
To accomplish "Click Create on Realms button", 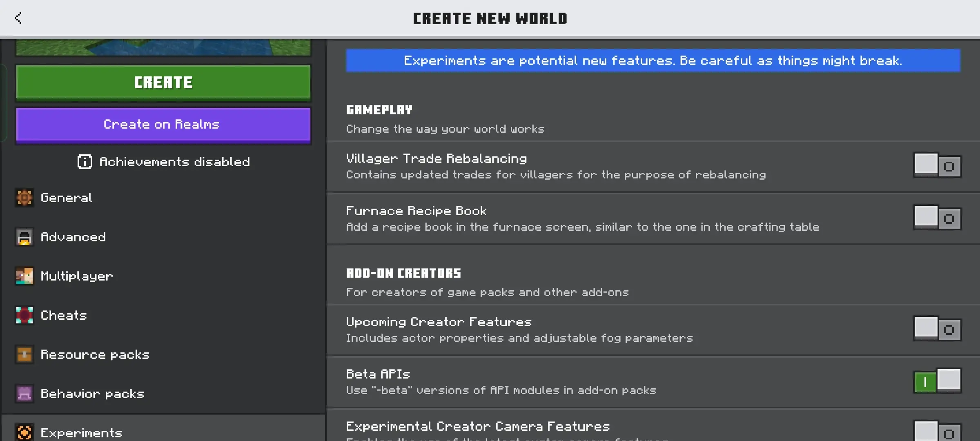I will [163, 125].
